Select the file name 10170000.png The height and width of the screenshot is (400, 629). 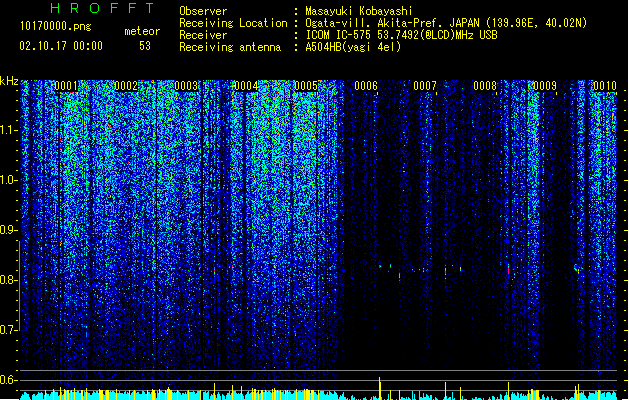tap(56, 26)
